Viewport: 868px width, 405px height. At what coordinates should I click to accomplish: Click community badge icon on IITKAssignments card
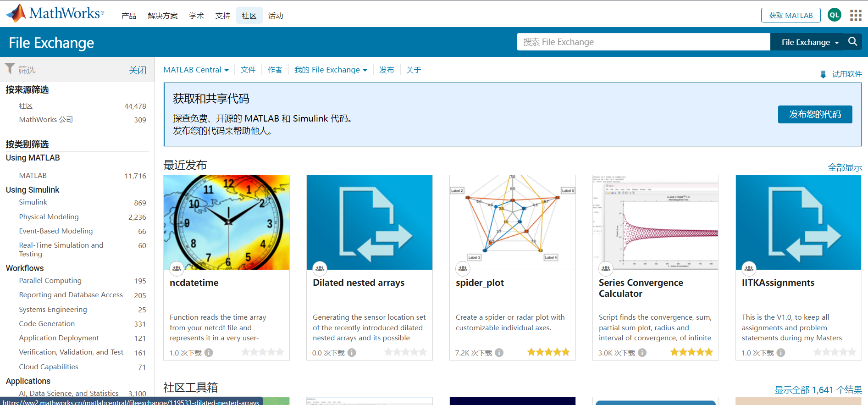click(x=749, y=268)
